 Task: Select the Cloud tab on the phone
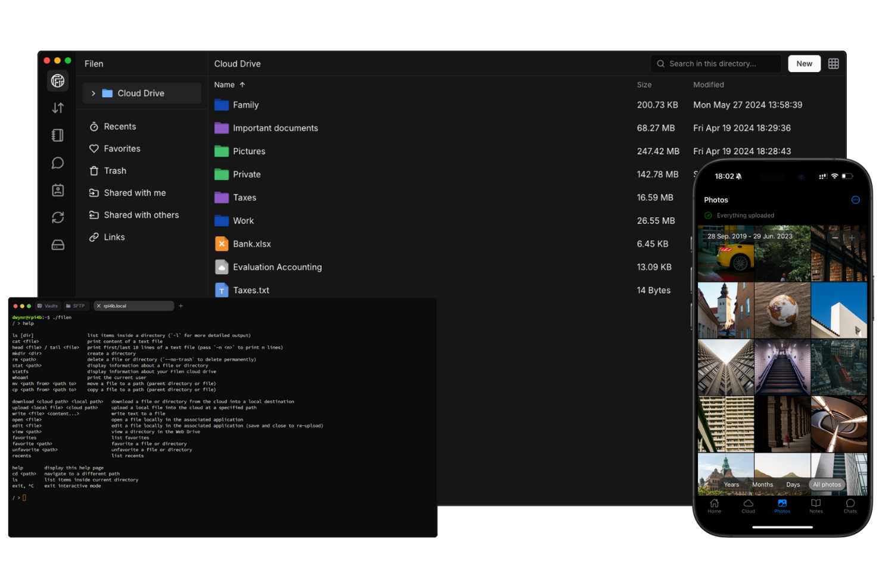[748, 506]
